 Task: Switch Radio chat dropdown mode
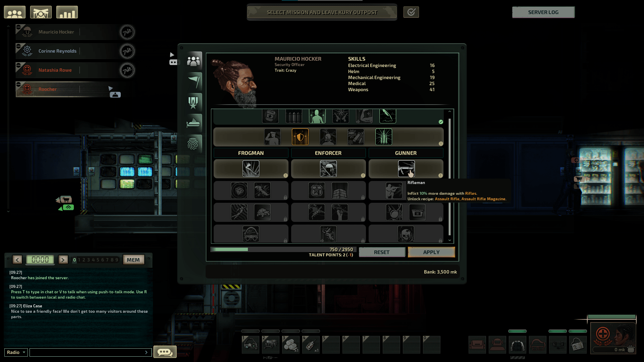(x=16, y=352)
